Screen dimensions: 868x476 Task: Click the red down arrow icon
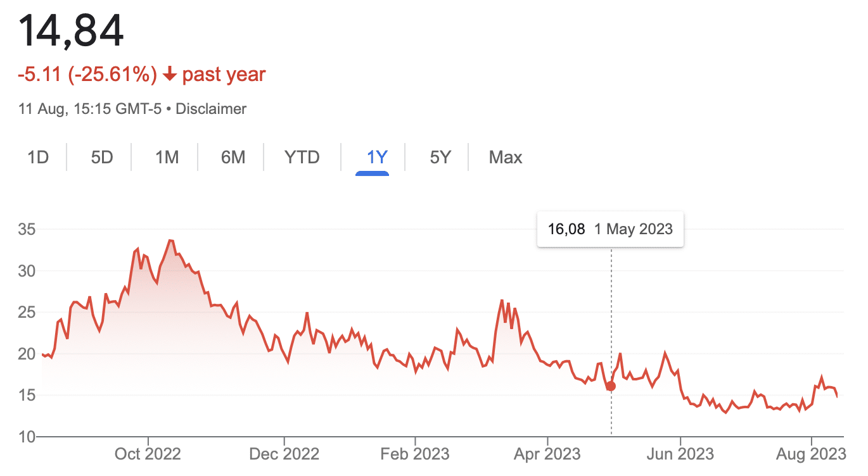tap(169, 75)
